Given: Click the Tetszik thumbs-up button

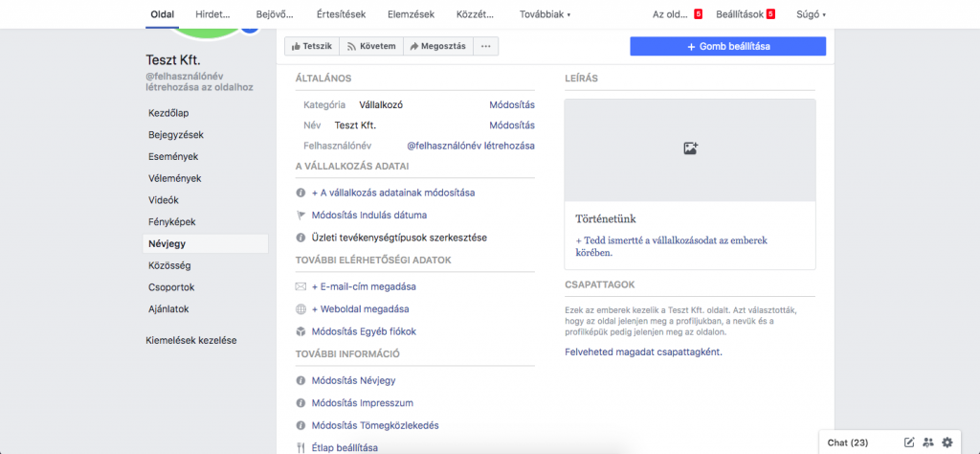Looking at the screenshot, I should [313, 46].
